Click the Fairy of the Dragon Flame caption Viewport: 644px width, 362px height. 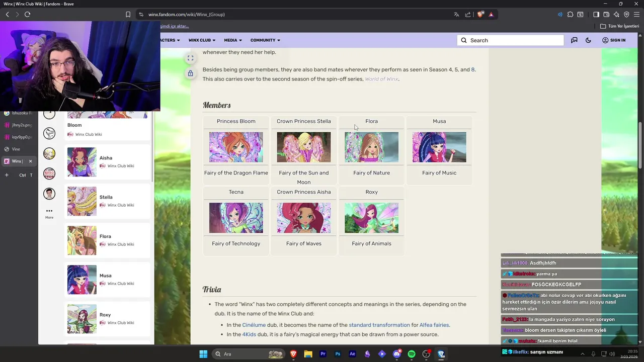coord(236,173)
